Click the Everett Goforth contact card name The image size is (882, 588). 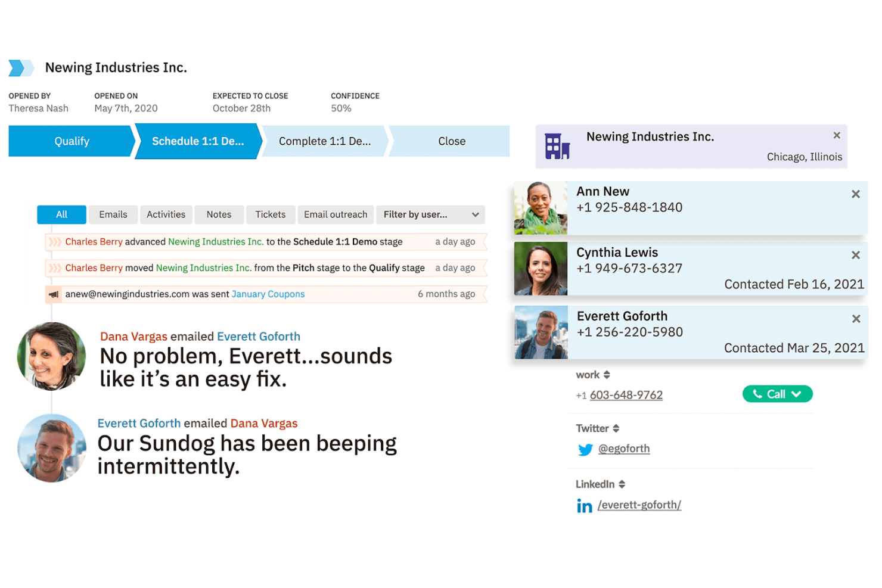click(x=622, y=316)
